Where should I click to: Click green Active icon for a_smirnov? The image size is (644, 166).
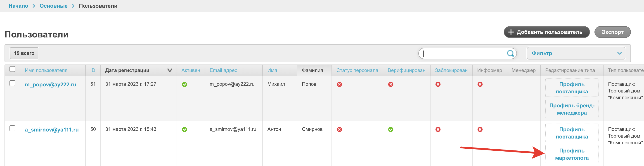coord(185,130)
